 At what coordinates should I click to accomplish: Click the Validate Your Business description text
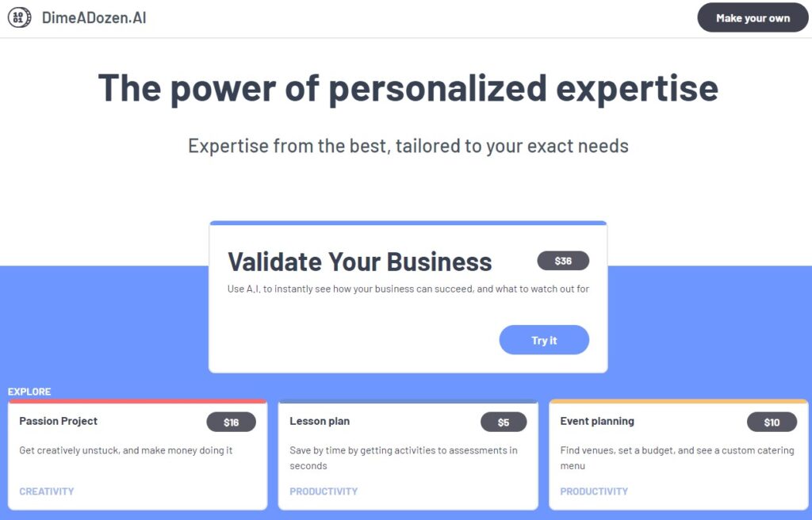(408, 289)
